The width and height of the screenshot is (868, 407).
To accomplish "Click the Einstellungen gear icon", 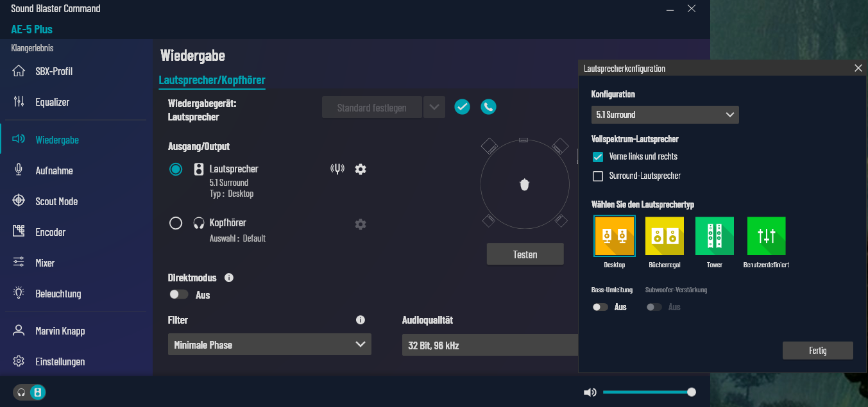I will pyautogui.click(x=19, y=361).
